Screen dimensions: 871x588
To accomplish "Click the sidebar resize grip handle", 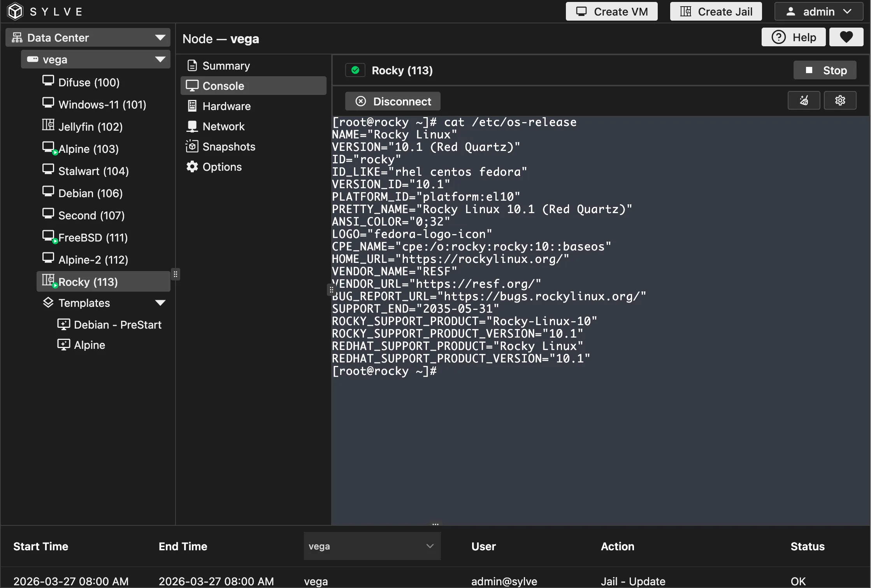I will 176,275.
